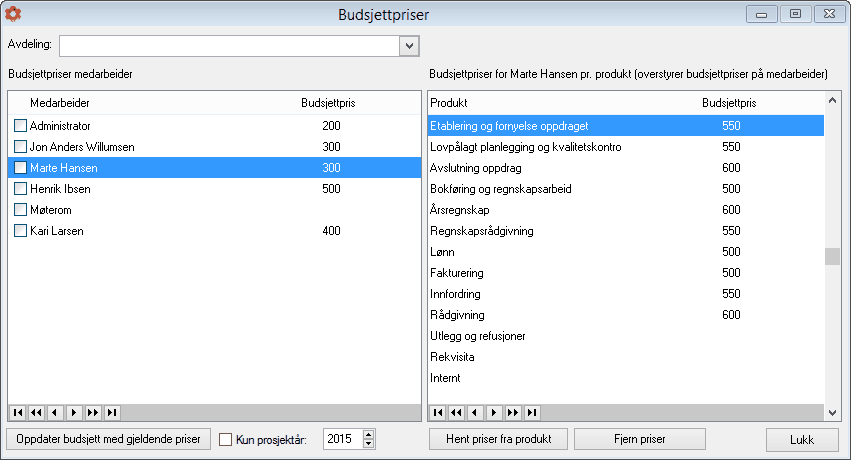
Task: Go to last record in employee list navigator
Action: 112,412
